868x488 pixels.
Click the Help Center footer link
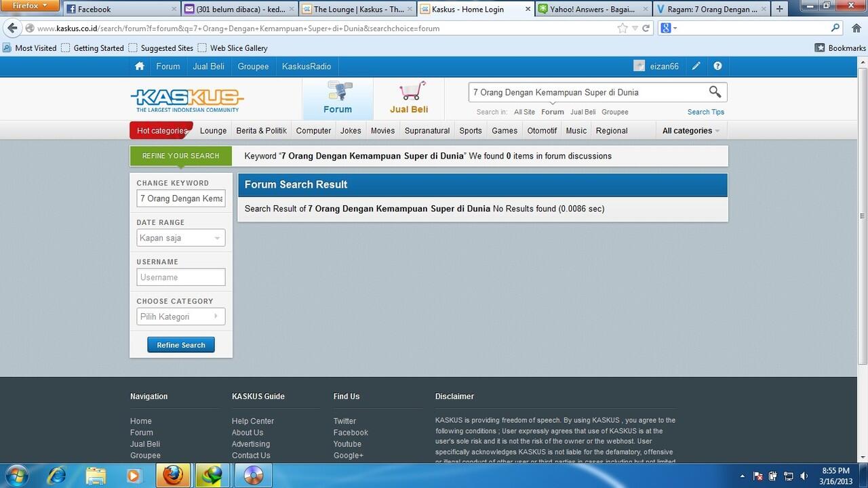tap(253, 421)
